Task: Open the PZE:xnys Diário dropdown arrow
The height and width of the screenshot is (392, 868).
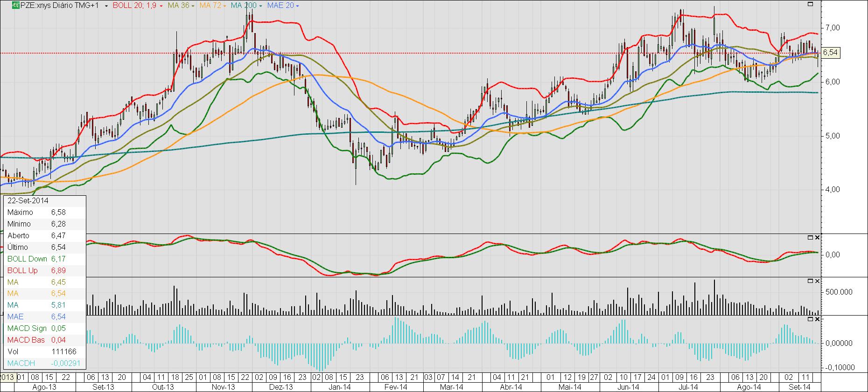Action: click(107, 6)
